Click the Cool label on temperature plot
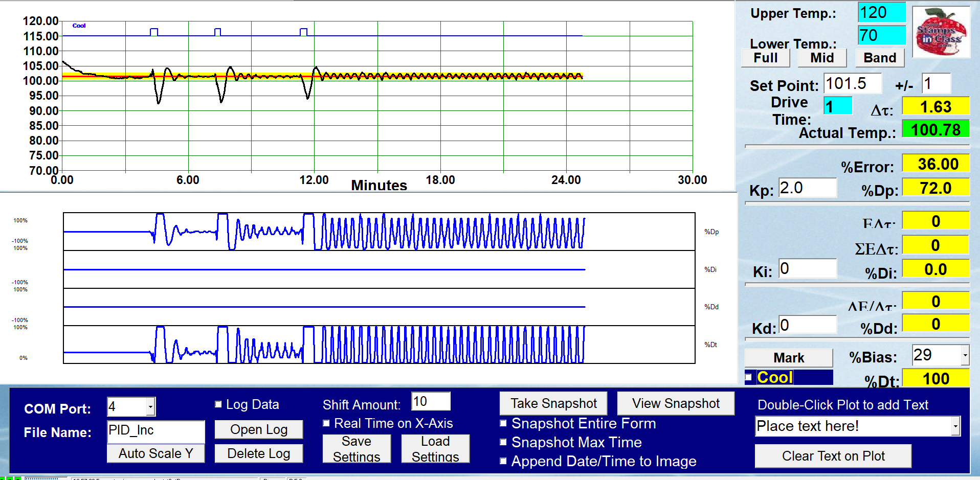 pos(79,26)
